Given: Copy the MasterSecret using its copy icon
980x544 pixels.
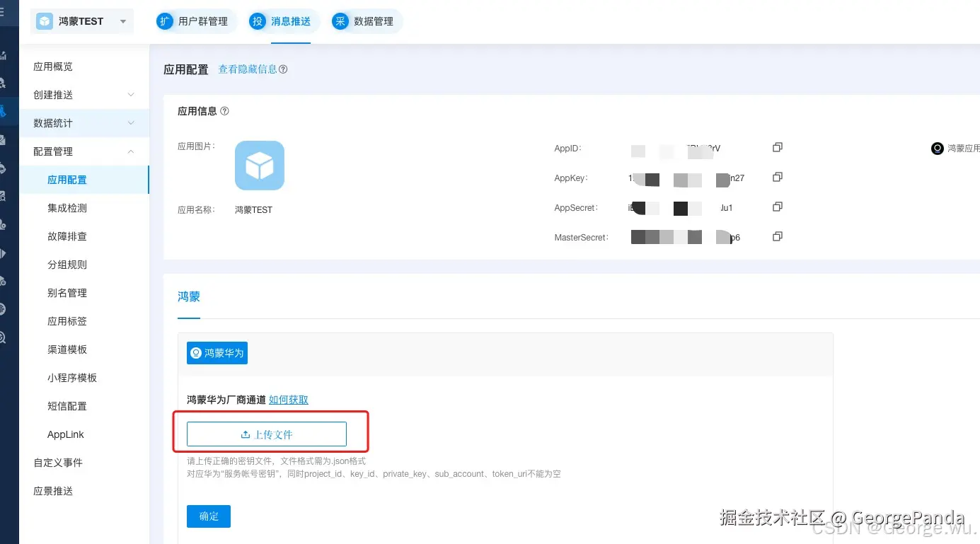Looking at the screenshot, I should (777, 237).
